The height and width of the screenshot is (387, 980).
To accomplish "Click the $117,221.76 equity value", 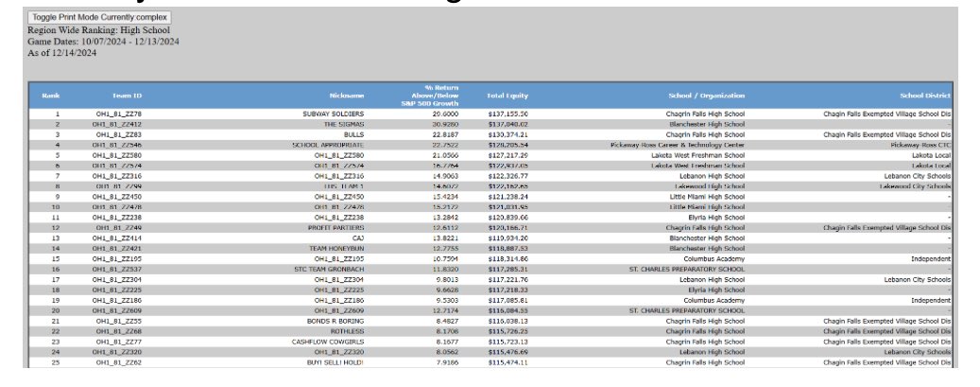I will [x=507, y=279].
